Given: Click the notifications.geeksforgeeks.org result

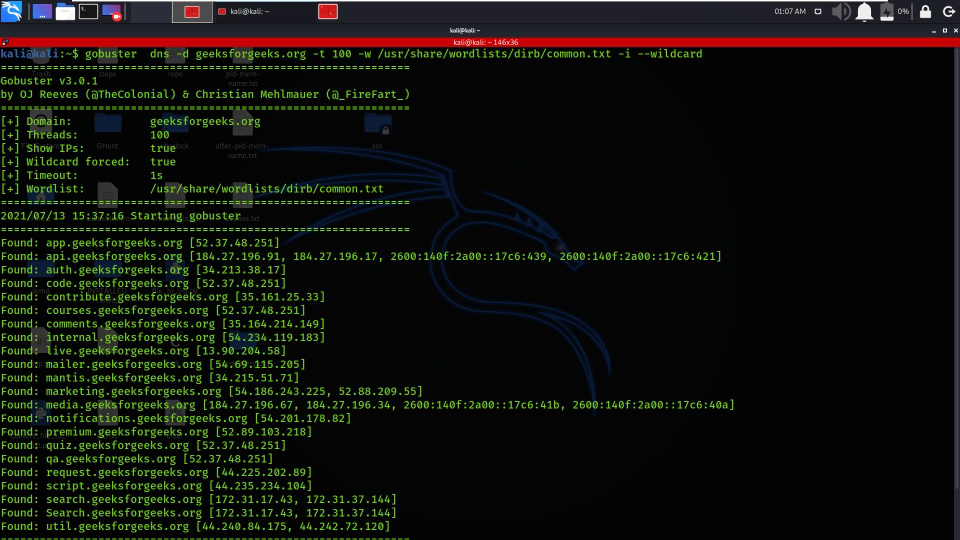Looking at the screenshot, I should [x=176, y=418].
